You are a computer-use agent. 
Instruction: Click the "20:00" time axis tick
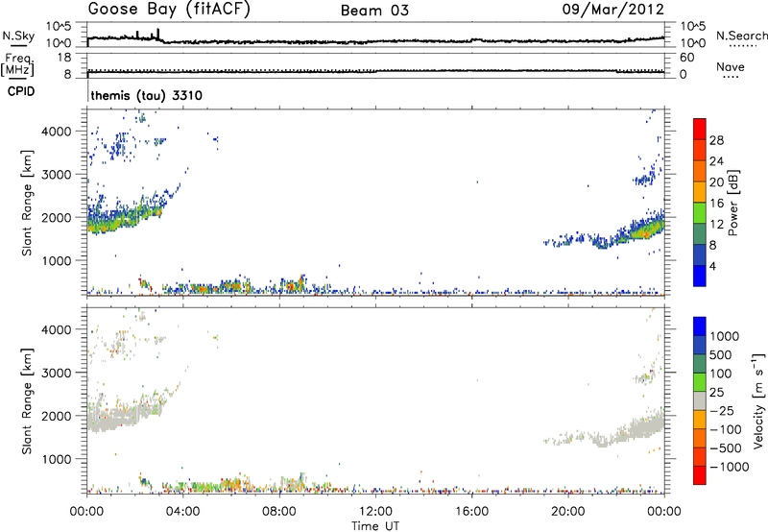568,512
